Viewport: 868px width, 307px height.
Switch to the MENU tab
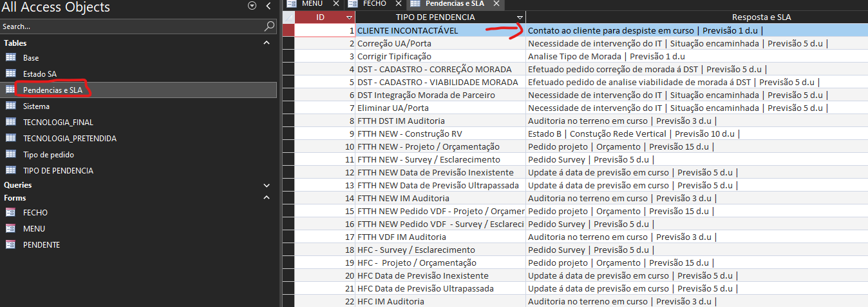point(312,4)
